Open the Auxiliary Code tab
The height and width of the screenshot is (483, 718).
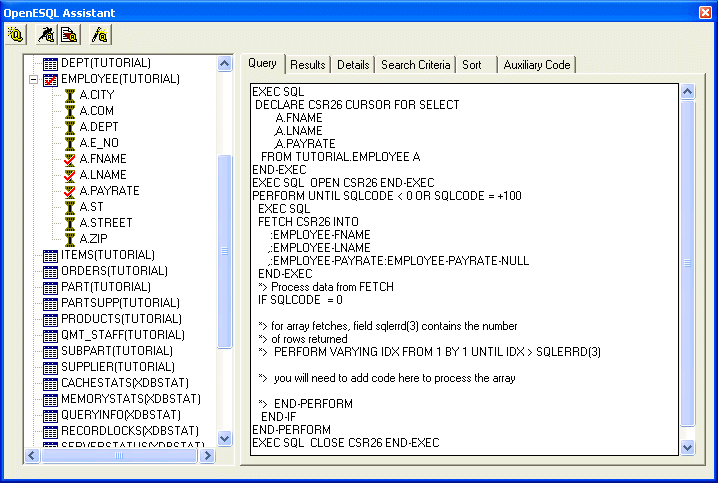[537, 65]
